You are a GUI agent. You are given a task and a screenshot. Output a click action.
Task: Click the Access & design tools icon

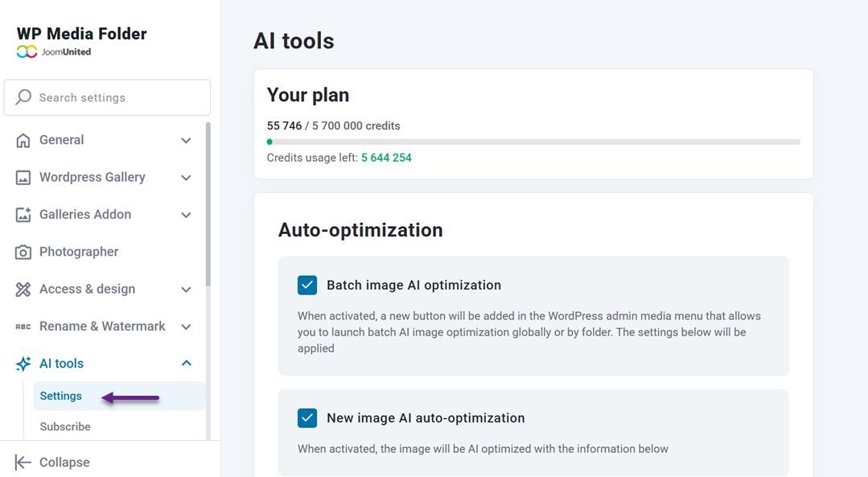22,289
